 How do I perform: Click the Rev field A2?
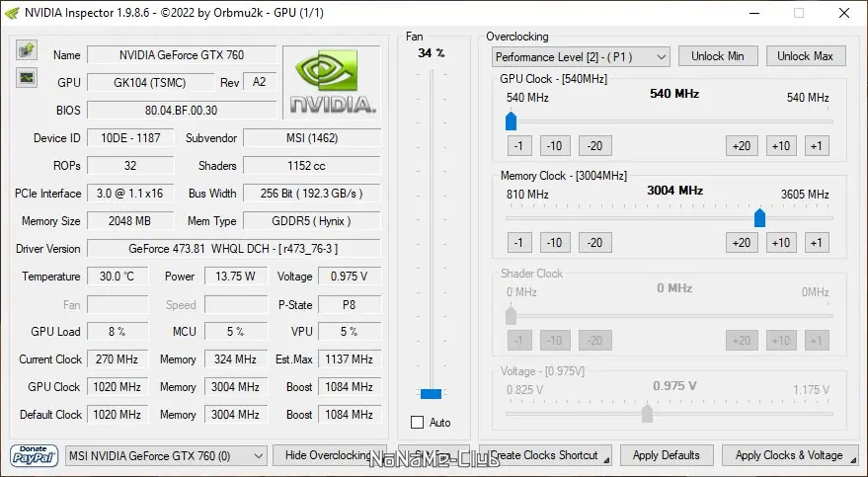tap(259, 82)
